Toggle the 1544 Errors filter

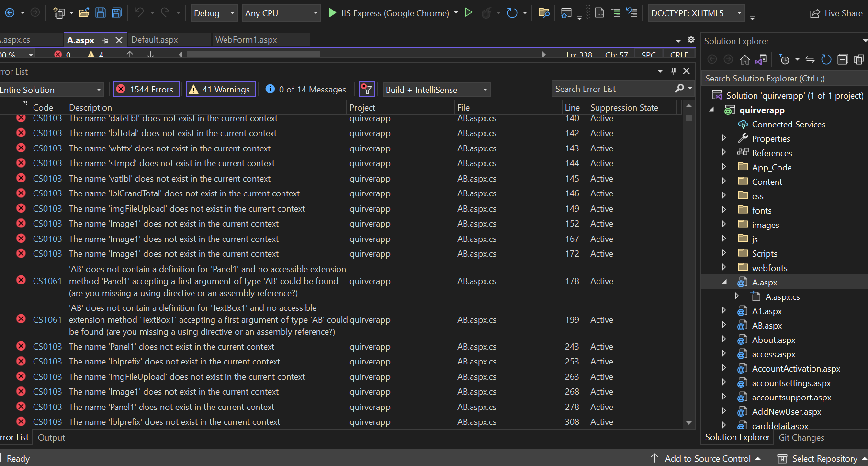pos(147,89)
